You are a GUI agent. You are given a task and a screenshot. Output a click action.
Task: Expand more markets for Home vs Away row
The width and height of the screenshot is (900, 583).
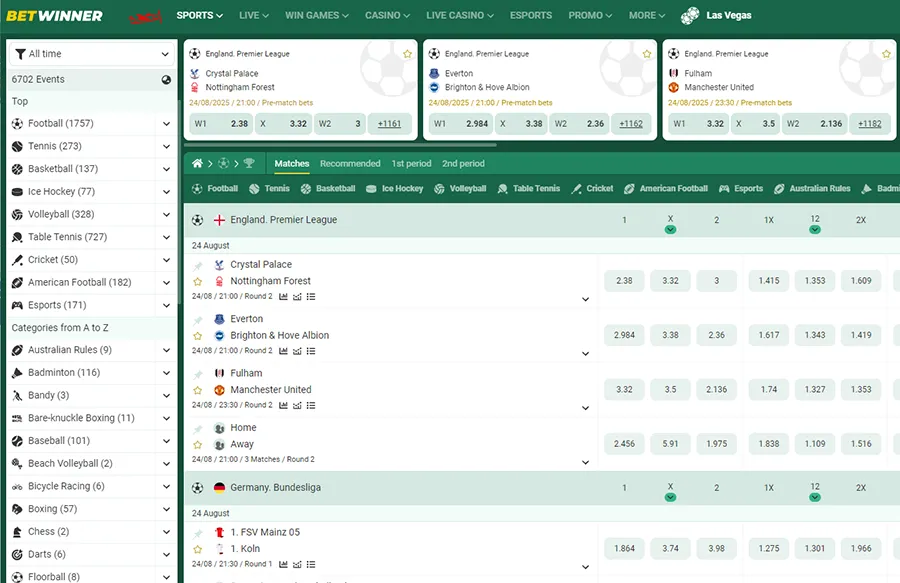coord(585,462)
